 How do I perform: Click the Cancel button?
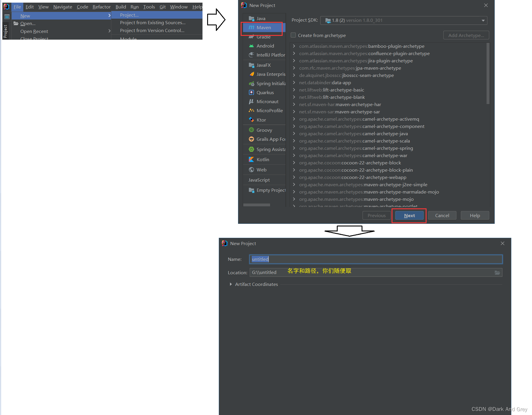coord(442,216)
